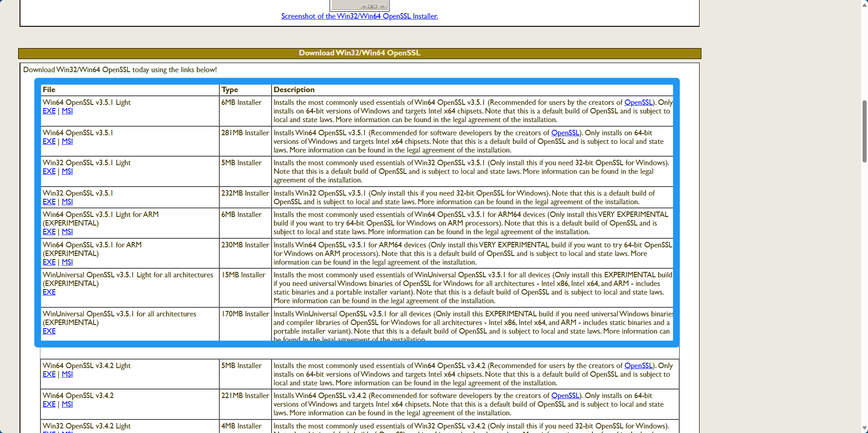The height and width of the screenshot is (433, 868).
Task: Open OpenSSL link in Win64 v3.5.1 Light description
Action: pyautogui.click(x=638, y=102)
